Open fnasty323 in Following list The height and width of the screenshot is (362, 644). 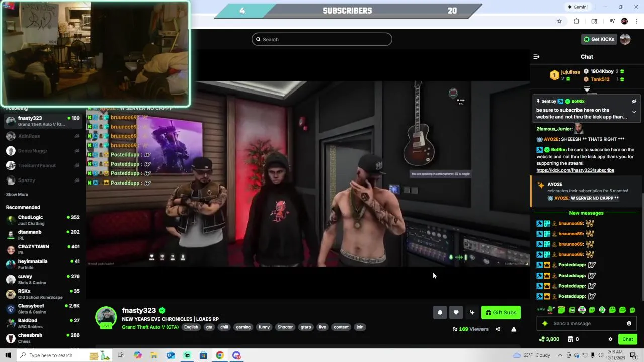(43, 121)
